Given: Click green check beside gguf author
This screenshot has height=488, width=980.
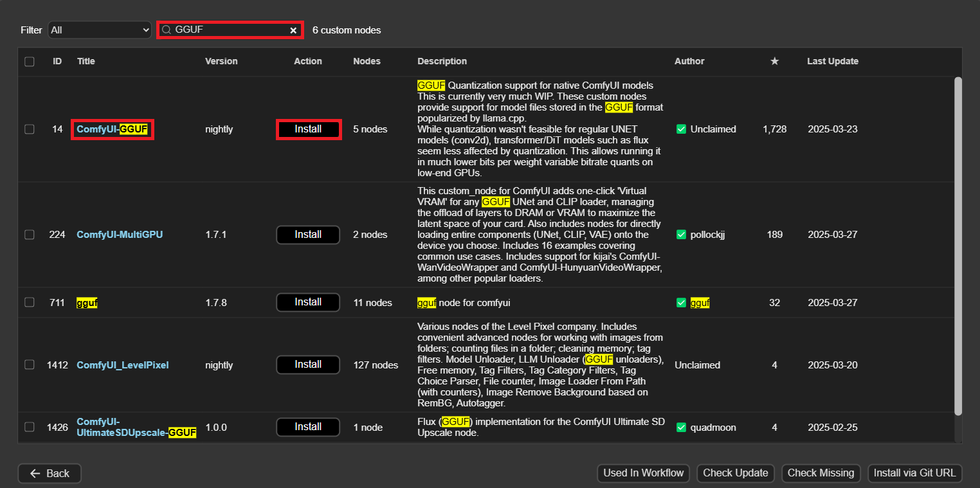Looking at the screenshot, I should pos(682,303).
